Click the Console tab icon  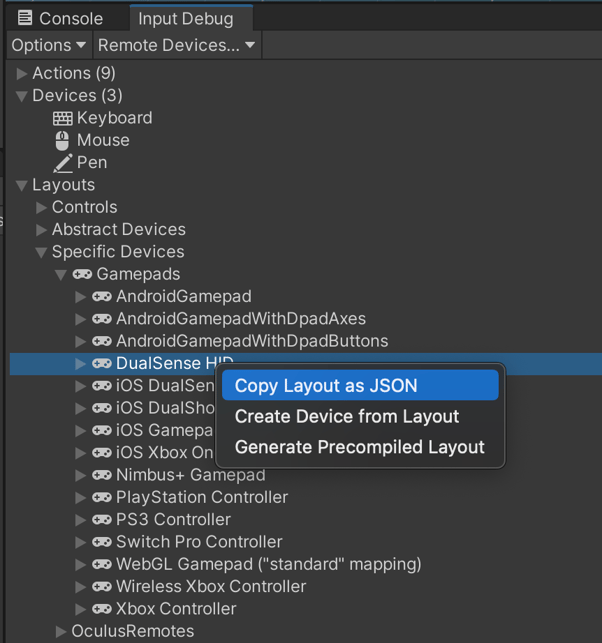(x=24, y=18)
